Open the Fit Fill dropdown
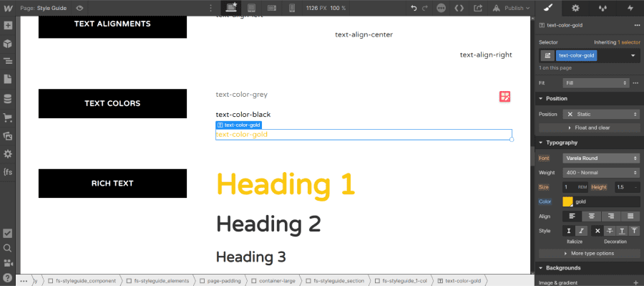This screenshot has height=286, width=644. (596, 82)
